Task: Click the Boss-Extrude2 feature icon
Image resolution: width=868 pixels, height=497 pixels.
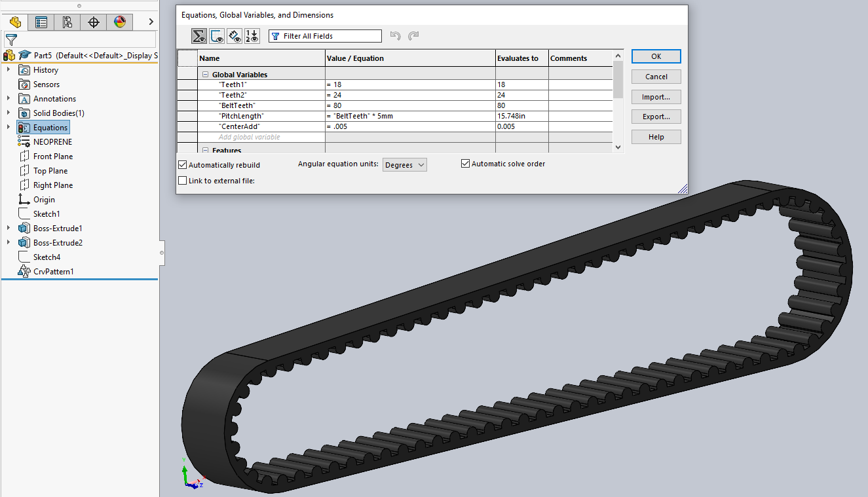Action: (24, 243)
